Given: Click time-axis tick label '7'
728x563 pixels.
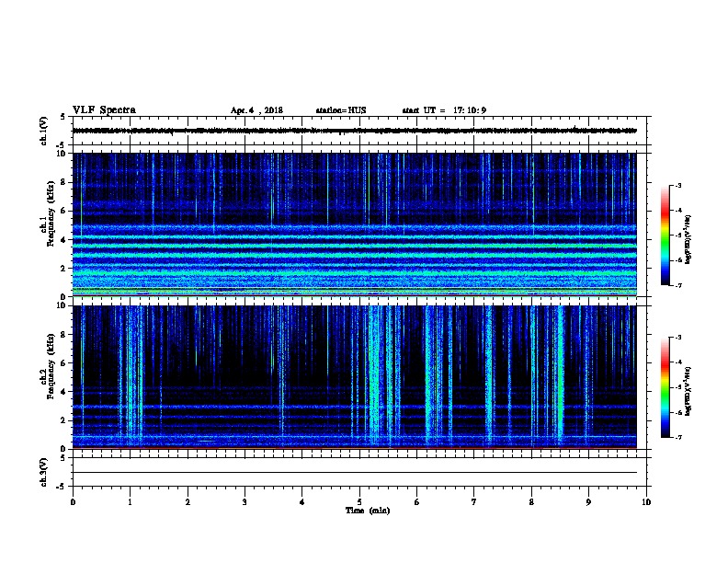Looking at the screenshot, I should [474, 502].
